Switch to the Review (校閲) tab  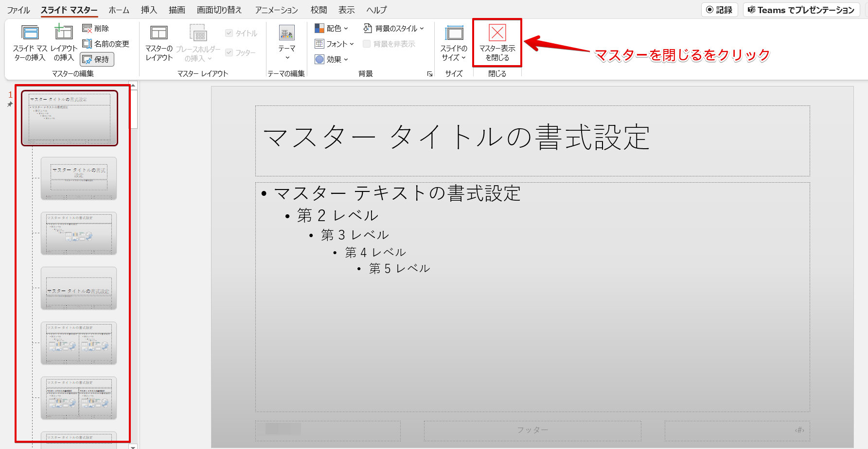tap(319, 10)
